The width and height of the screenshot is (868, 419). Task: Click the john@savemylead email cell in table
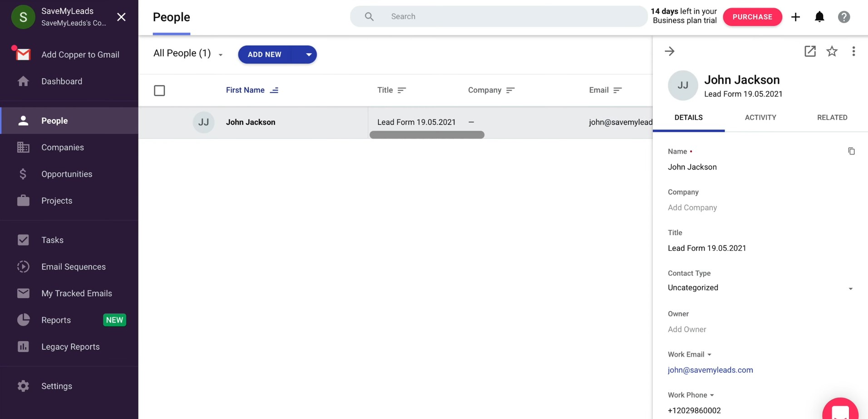[x=621, y=122]
